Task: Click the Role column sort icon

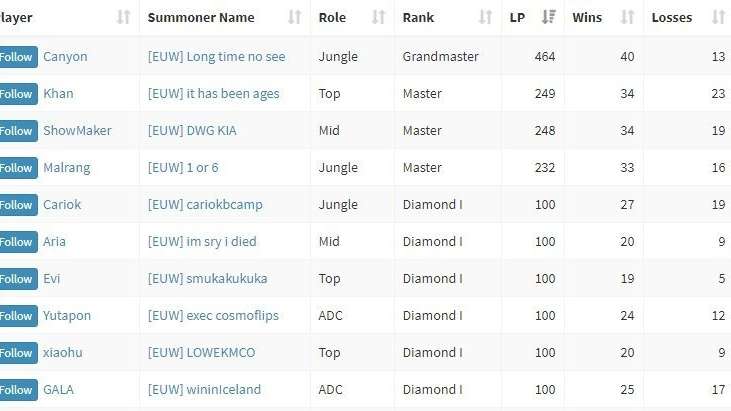Action: pos(379,18)
